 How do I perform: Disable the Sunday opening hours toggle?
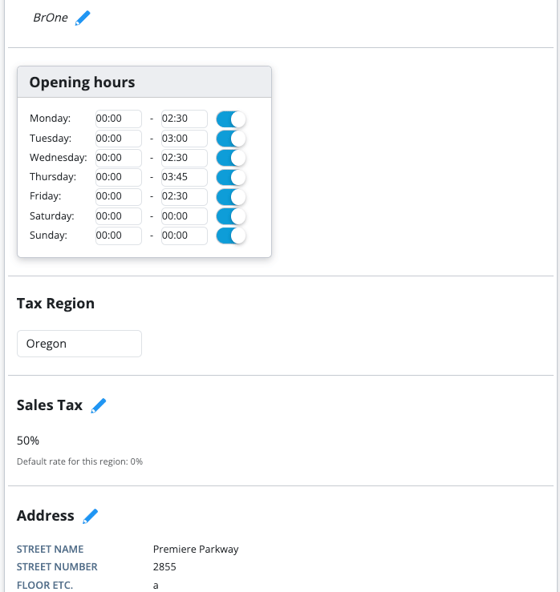coord(231,236)
